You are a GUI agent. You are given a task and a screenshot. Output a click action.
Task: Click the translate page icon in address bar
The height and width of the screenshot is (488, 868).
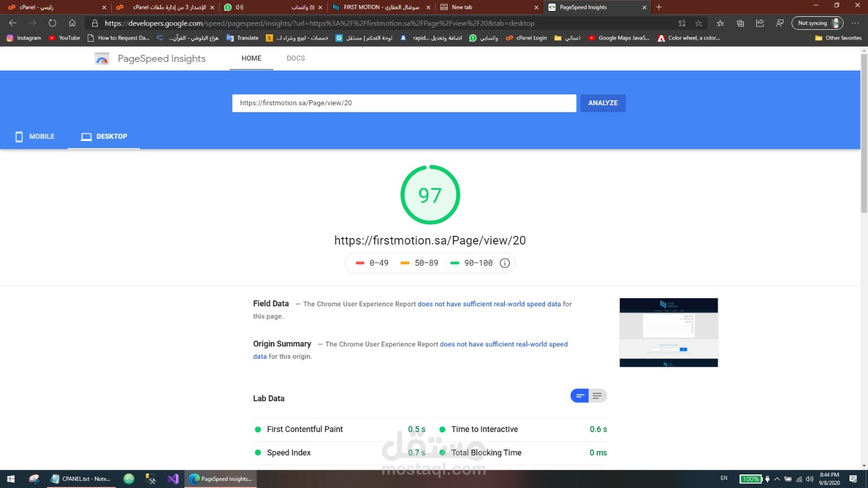[x=682, y=23]
